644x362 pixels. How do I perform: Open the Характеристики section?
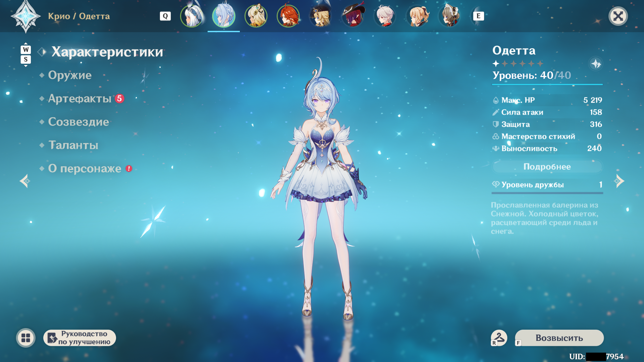(107, 52)
